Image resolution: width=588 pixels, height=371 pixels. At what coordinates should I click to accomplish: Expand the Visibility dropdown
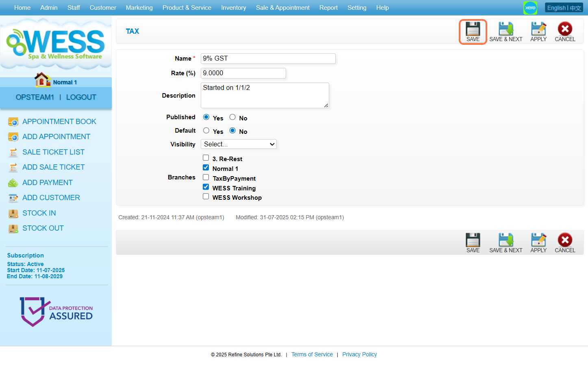pos(239,144)
